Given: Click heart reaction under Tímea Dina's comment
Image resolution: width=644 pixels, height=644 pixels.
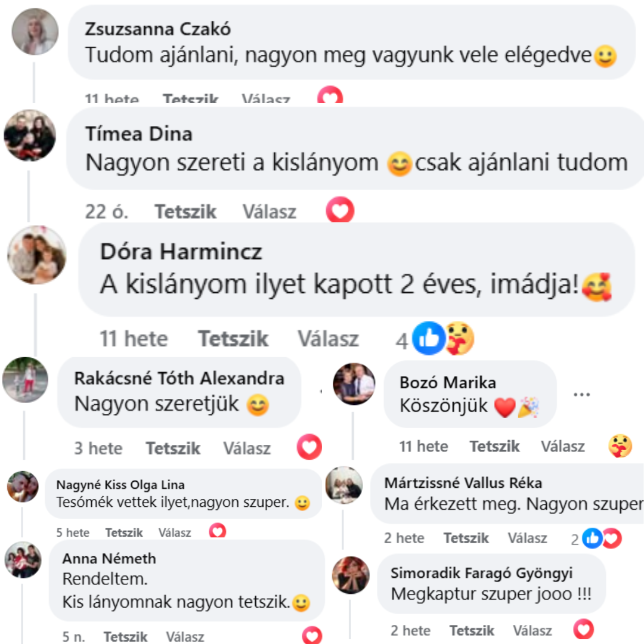Looking at the screenshot, I should point(340,210).
